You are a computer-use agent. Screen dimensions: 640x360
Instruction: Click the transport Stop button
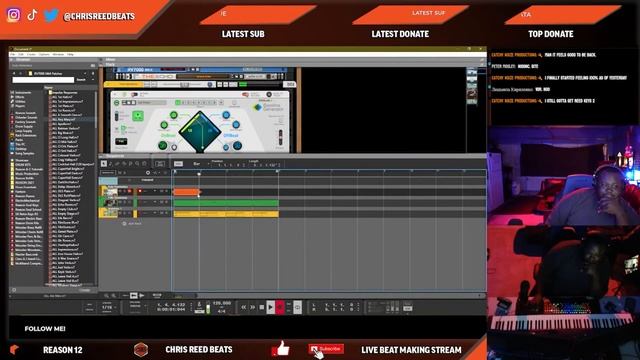pos(262,307)
